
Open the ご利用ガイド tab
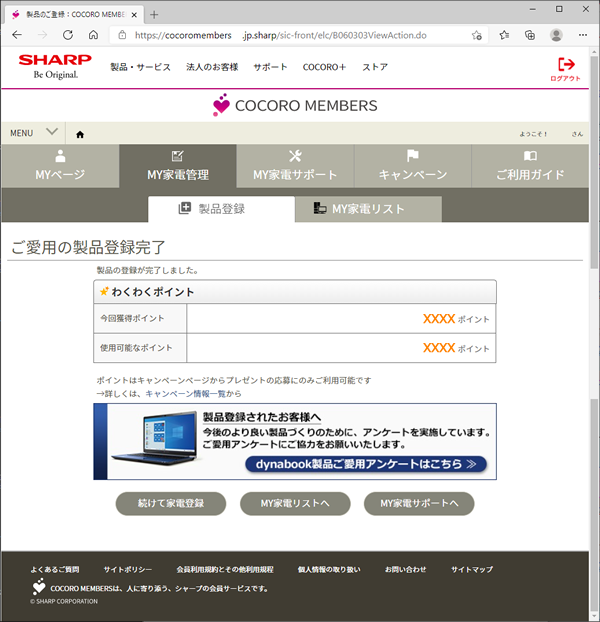click(530, 166)
